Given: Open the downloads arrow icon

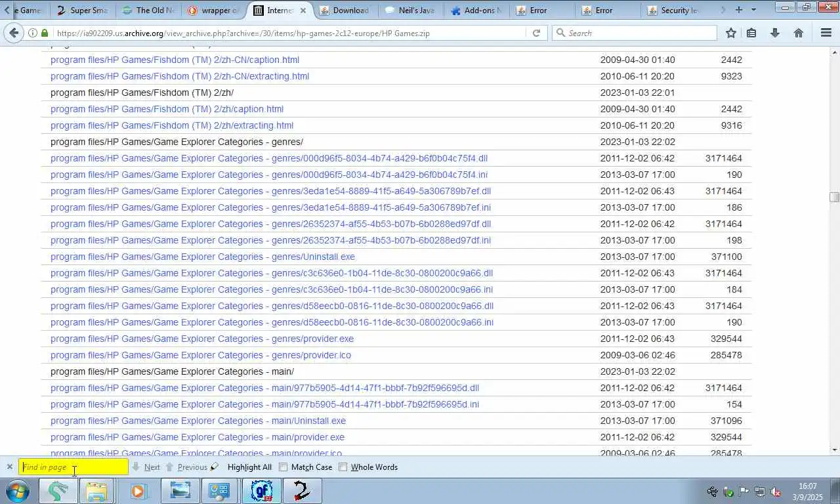Looking at the screenshot, I should [775, 33].
